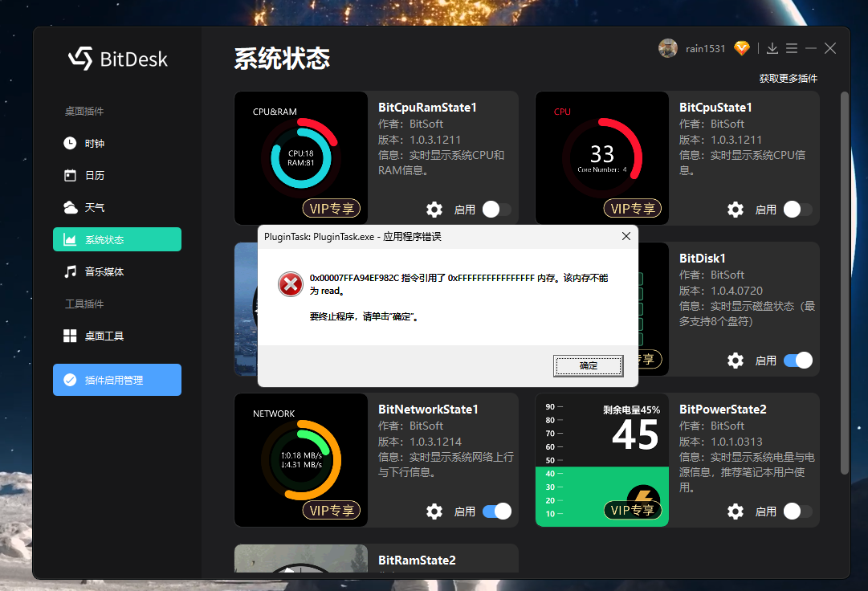This screenshot has height=591, width=868.
Task: Click the BitCpuState1 plugin title
Action: [x=715, y=108]
